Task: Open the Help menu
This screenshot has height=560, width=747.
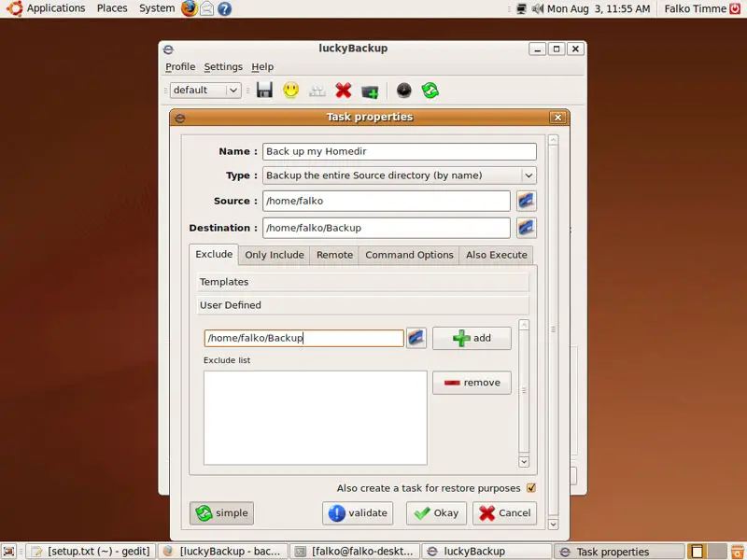Action: 262,66
